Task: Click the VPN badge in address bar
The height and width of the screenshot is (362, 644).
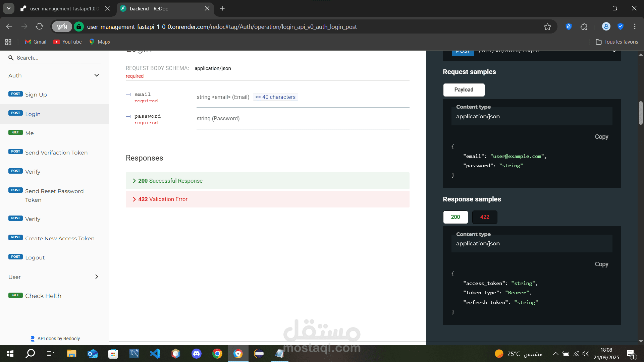Action: 62,27
